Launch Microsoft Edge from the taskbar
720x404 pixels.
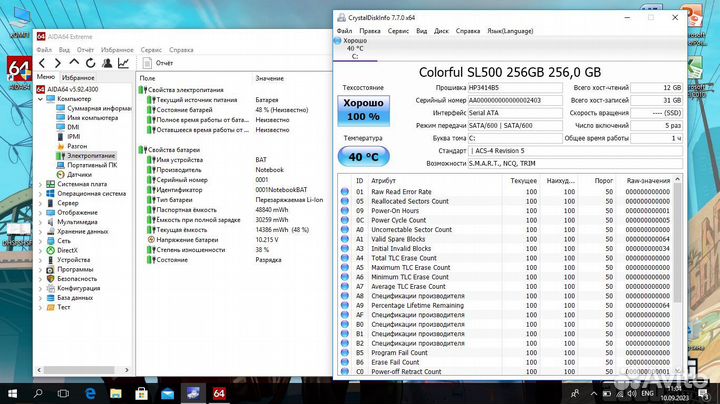(x=90, y=393)
